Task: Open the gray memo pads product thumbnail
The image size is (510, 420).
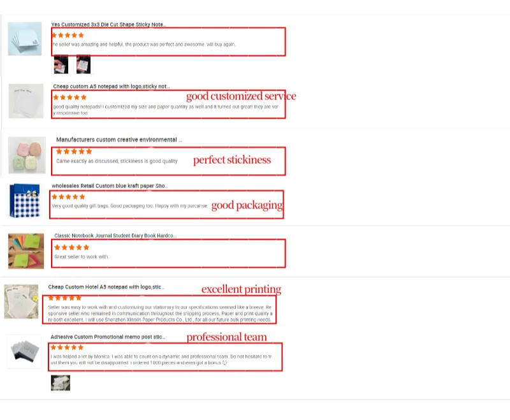Action: tap(24, 351)
